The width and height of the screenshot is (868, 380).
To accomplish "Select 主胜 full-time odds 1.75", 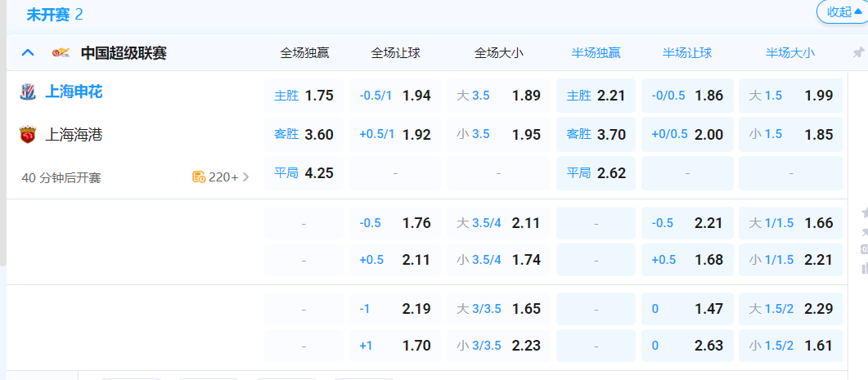I will (x=304, y=96).
